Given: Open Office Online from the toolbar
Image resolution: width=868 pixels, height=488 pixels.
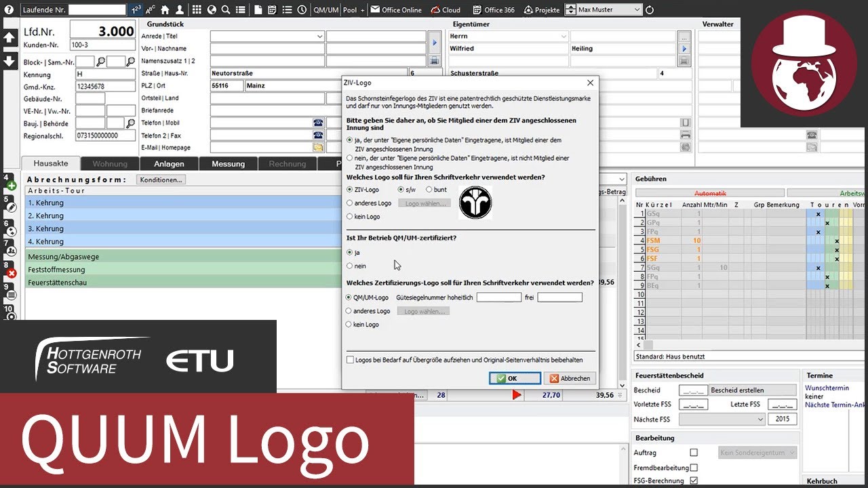Looking at the screenshot, I should coord(396,10).
